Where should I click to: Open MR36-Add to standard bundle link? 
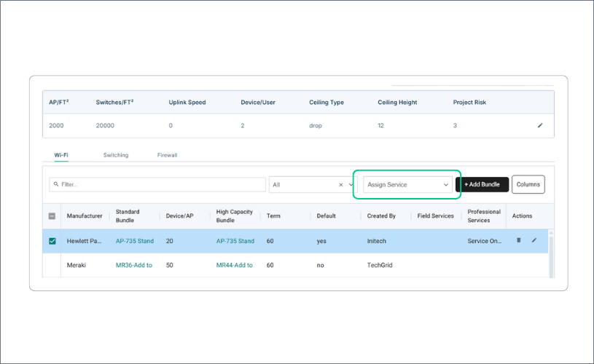tap(133, 265)
